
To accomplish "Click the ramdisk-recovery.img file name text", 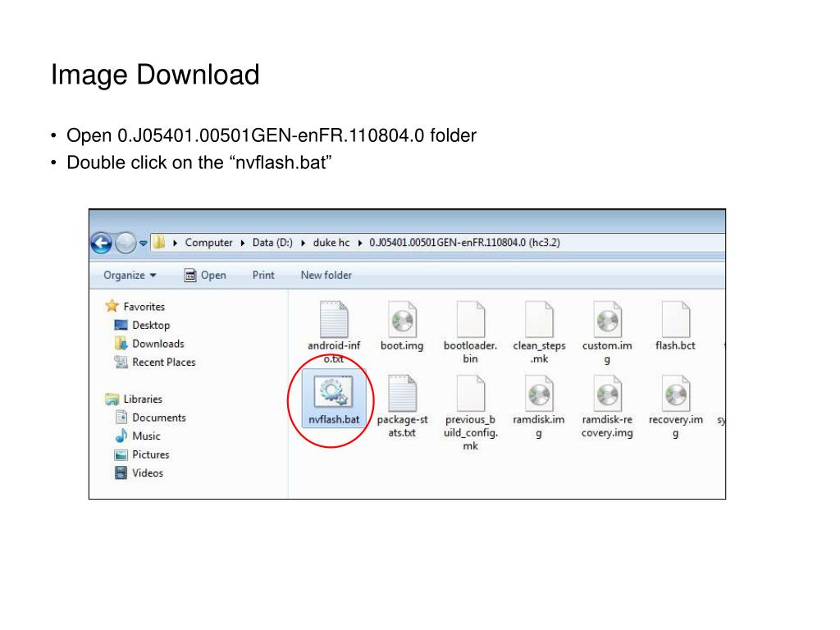I will click(x=607, y=426).
